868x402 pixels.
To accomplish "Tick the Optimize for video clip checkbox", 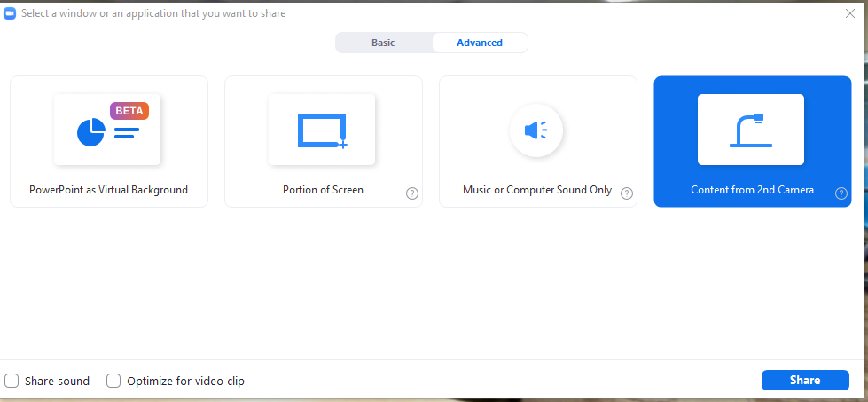I will click(x=113, y=381).
